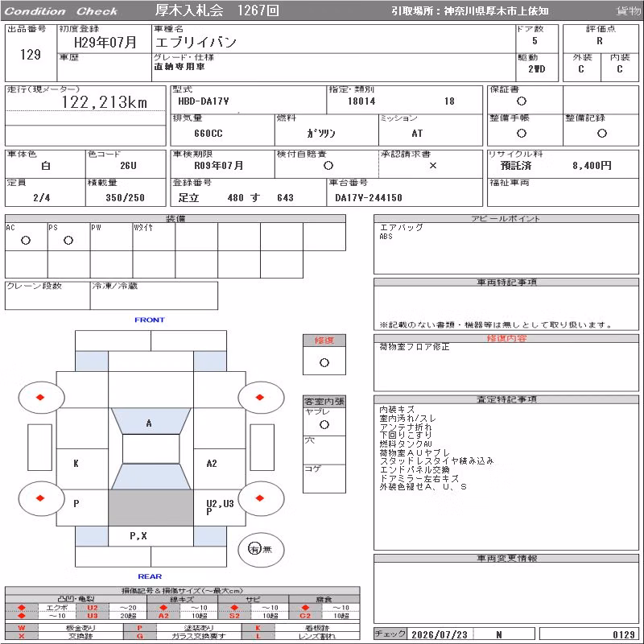The height and width of the screenshot is (644, 644).
Task: Click the red S2 legend label
Action: tap(234, 616)
